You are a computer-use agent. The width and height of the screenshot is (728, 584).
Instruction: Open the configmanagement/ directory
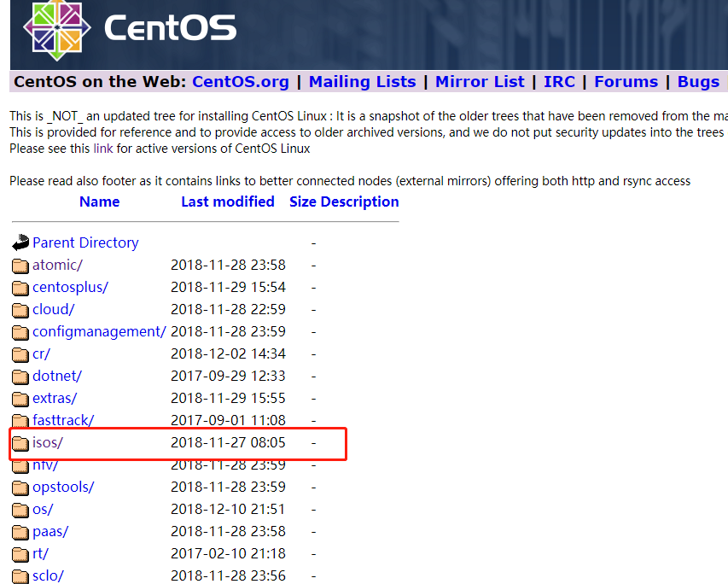[99, 332]
